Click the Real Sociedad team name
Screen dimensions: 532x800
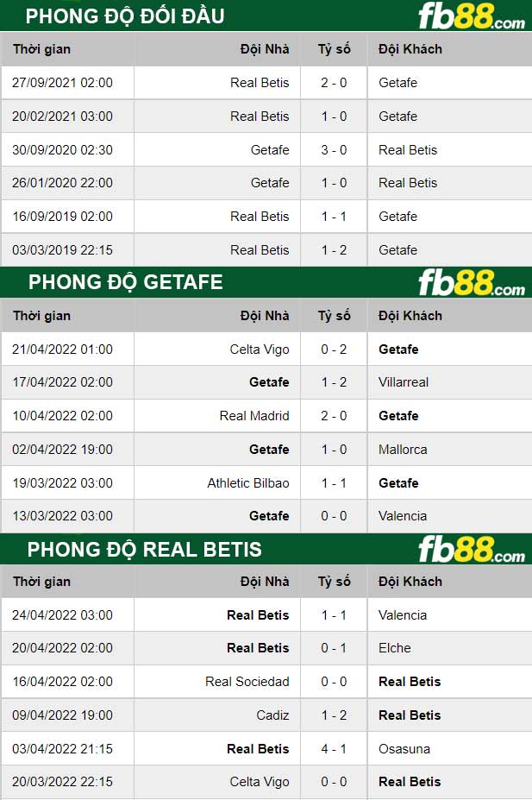pyautogui.click(x=247, y=682)
